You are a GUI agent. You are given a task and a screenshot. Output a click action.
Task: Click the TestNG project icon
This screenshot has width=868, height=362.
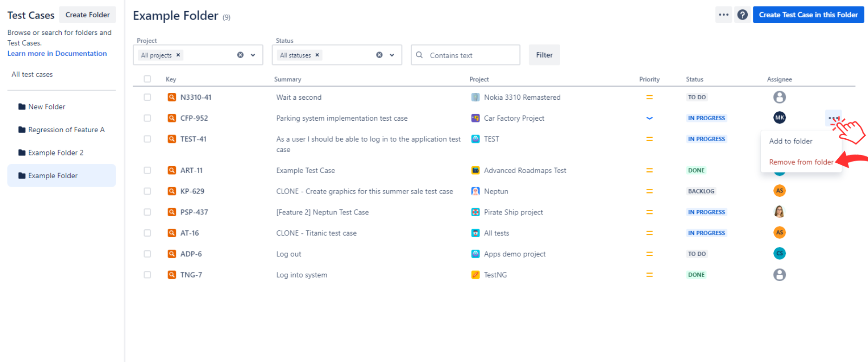475,275
